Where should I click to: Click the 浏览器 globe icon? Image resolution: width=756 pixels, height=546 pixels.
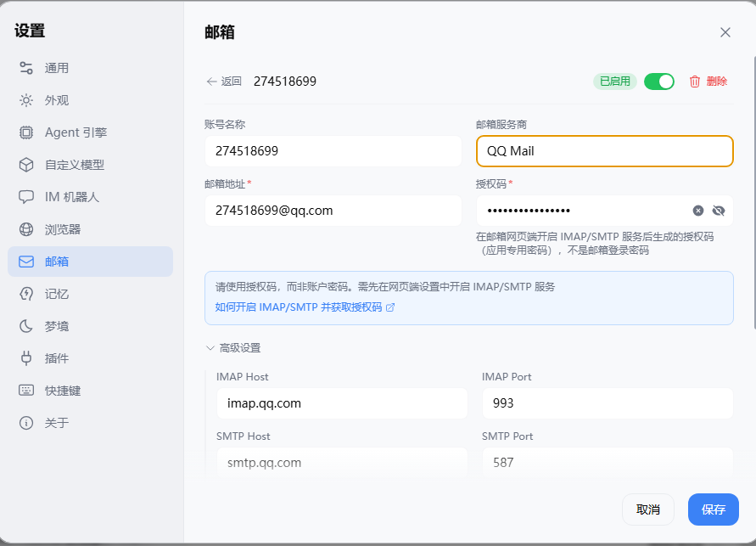(26, 229)
